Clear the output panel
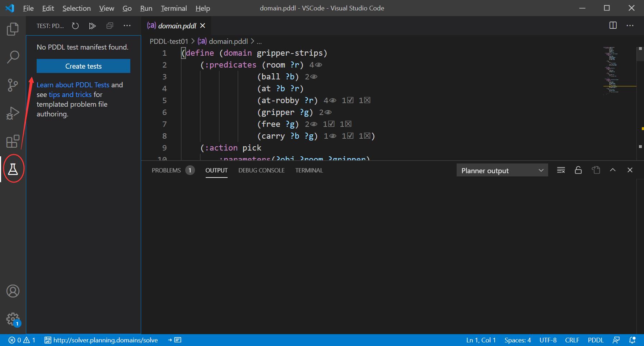Image resolution: width=644 pixels, height=346 pixels. tap(561, 170)
